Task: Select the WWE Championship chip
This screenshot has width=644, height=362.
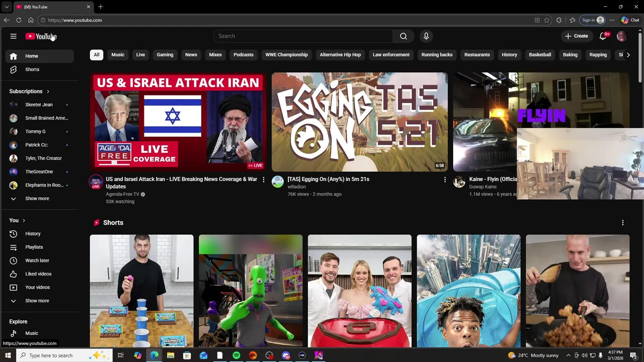Action: point(287,55)
